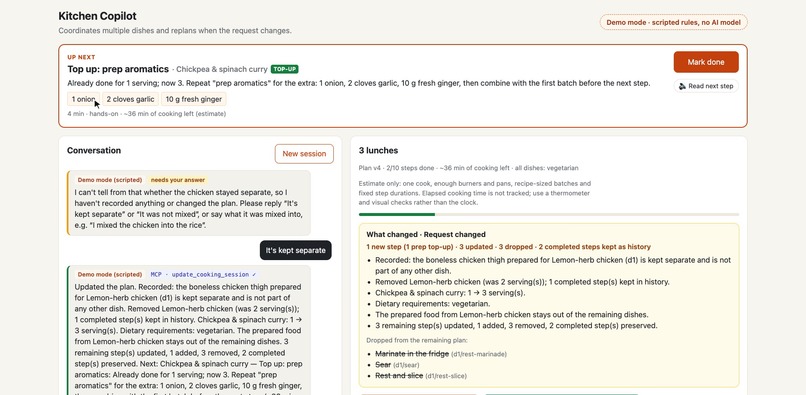Click the MCP update_cooking_session tag

[203, 275]
